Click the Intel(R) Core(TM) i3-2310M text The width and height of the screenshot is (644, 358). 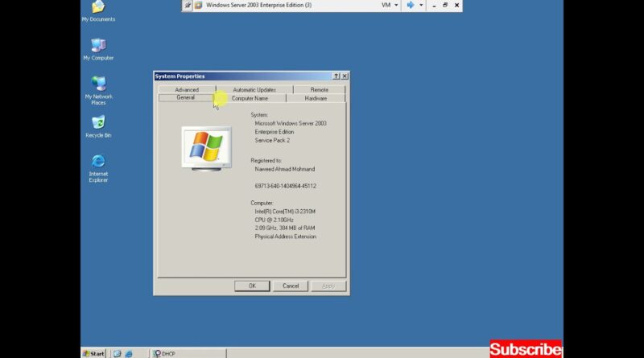[285, 212]
